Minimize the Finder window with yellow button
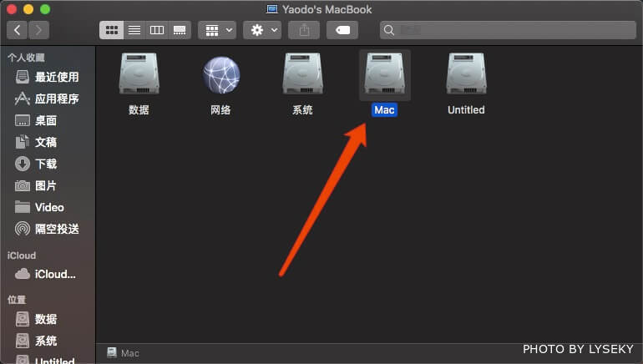 coord(28,9)
